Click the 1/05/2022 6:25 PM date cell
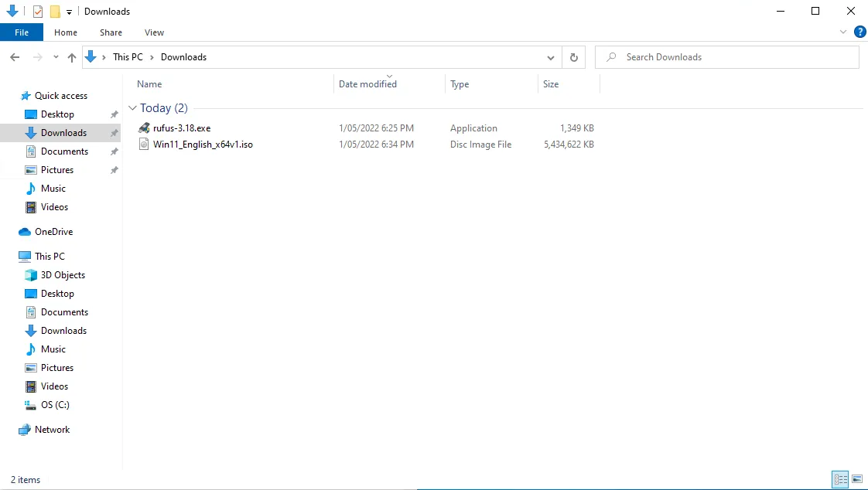Image resolution: width=868 pixels, height=490 pixels. [x=377, y=128]
